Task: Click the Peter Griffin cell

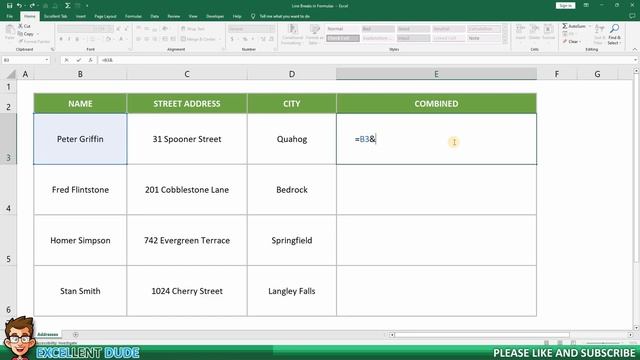Action: point(80,139)
